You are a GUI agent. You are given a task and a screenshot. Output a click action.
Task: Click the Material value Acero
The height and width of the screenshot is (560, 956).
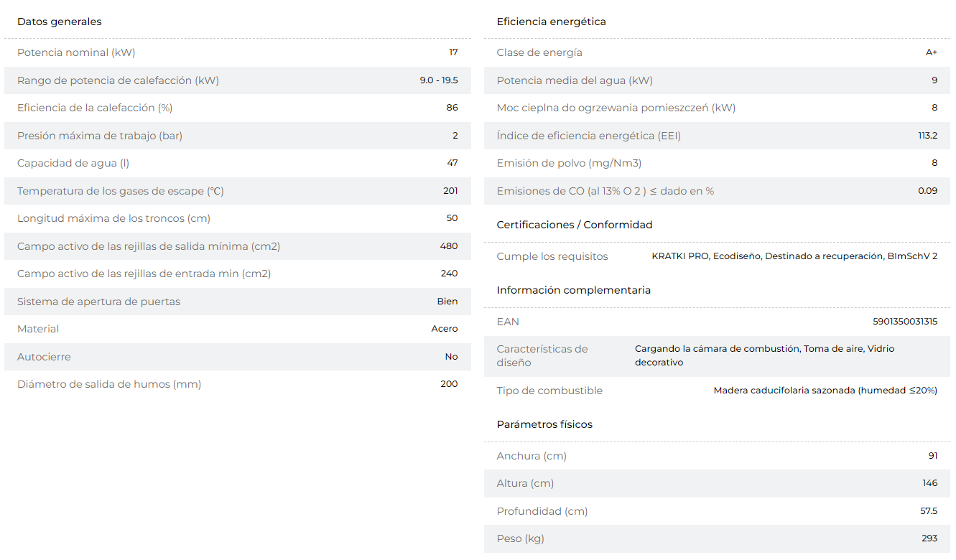[x=445, y=329]
